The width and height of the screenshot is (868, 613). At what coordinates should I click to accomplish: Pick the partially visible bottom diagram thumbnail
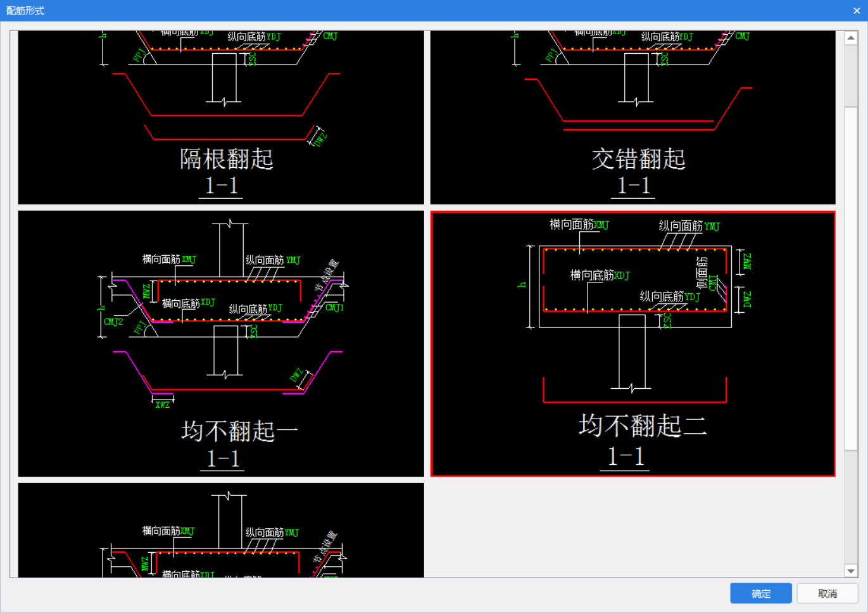point(221,530)
